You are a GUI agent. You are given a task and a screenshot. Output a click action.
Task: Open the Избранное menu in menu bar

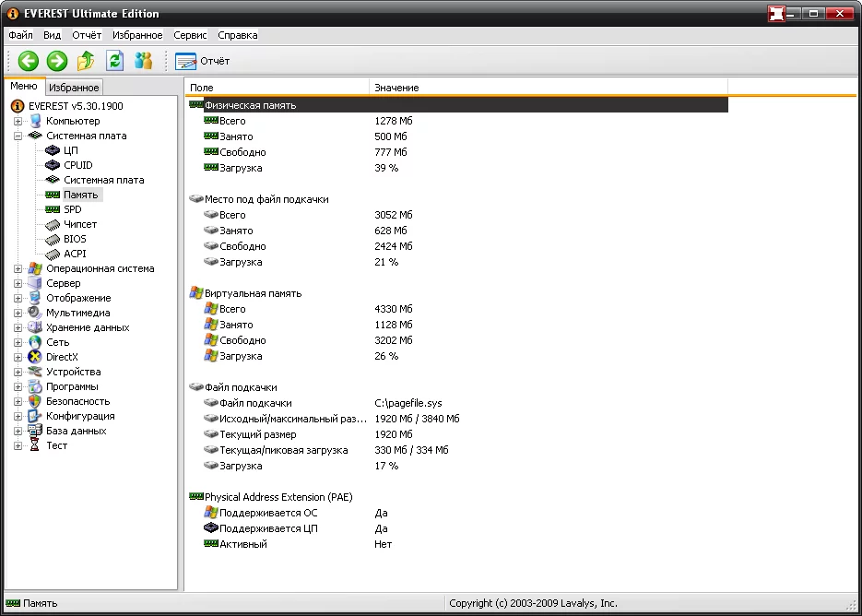pos(137,35)
